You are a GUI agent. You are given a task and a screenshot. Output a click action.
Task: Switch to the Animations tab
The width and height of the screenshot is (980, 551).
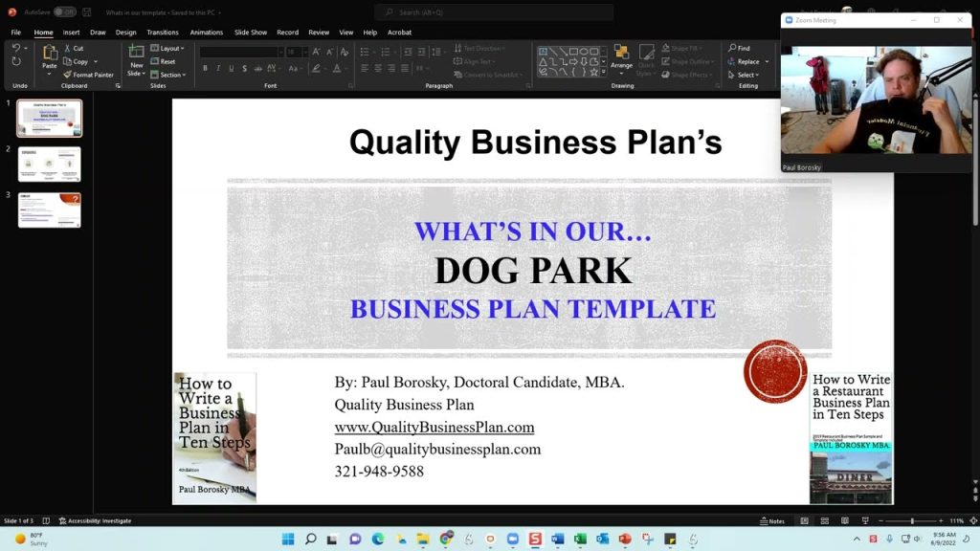pyautogui.click(x=207, y=33)
